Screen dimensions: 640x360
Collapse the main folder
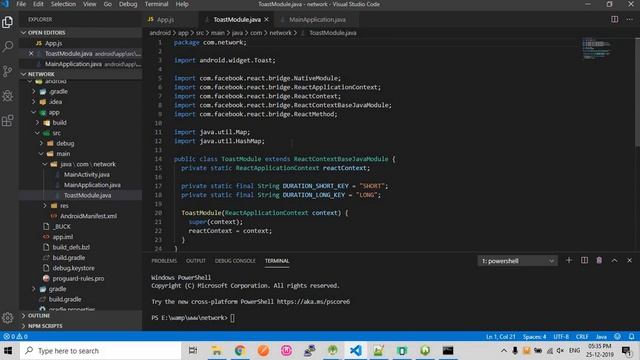41,154
